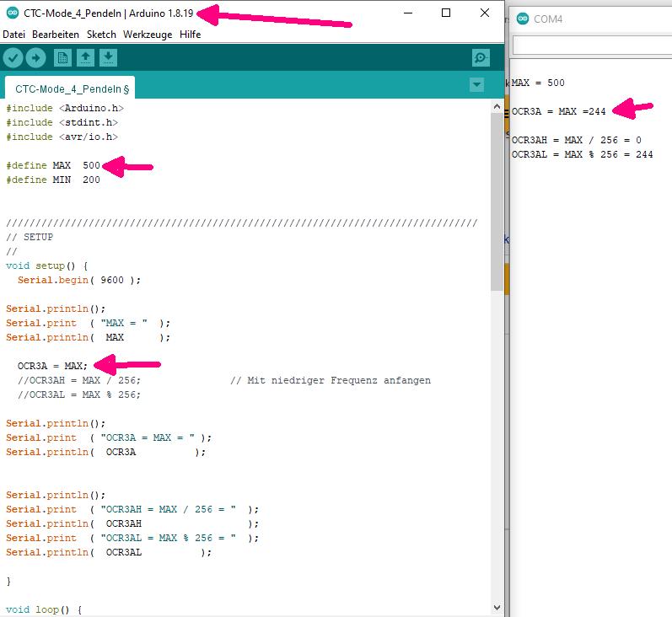This screenshot has width=672, height=617.
Task: Open the Sketch menu
Action: (x=101, y=35)
